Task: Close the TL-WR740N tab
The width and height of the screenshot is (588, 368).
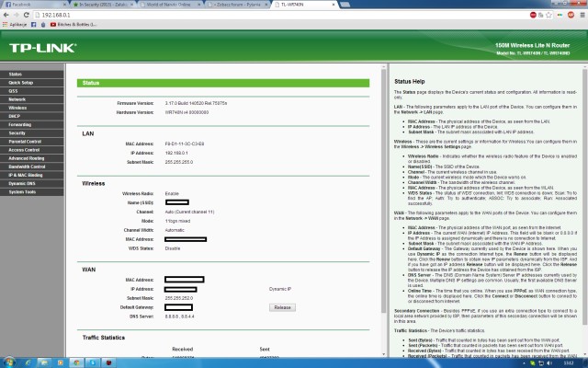Action: click(x=334, y=5)
